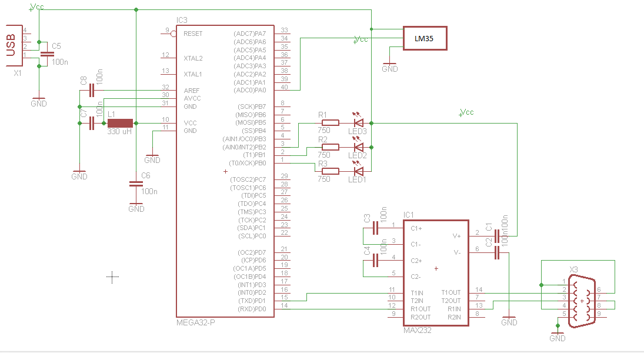Select resistor R3 symbol
The image size is (644, 353).
pos(330,171)
